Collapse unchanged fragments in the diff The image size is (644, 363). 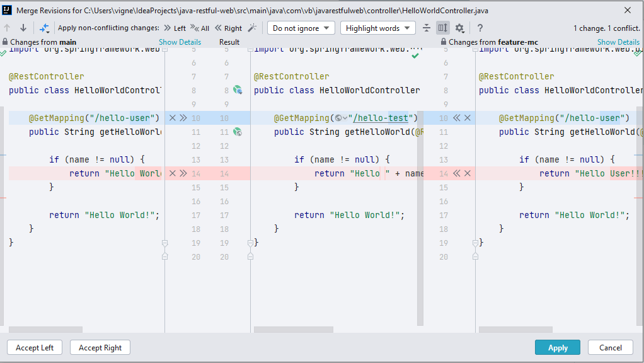tap(426, 28)
